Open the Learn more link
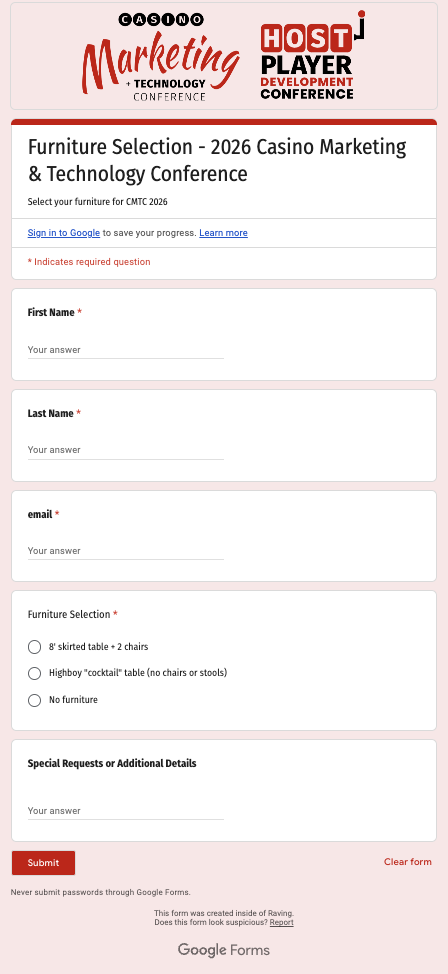The image size is (448, 974). click(224, 233)
